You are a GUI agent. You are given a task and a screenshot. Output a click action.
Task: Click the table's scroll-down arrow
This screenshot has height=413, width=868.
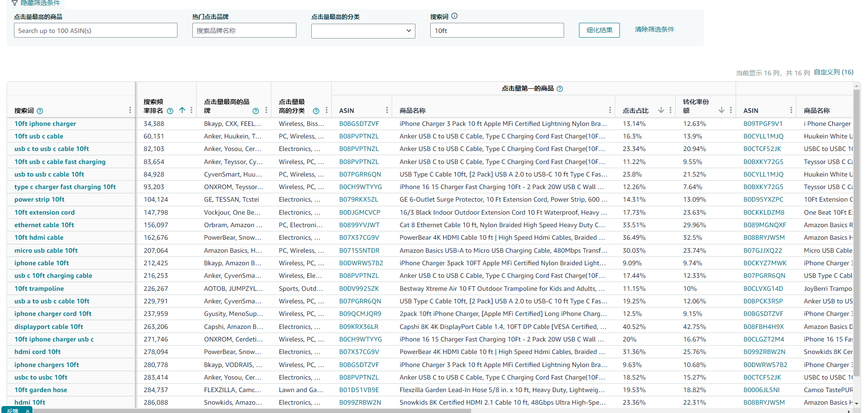pos(857,404)
